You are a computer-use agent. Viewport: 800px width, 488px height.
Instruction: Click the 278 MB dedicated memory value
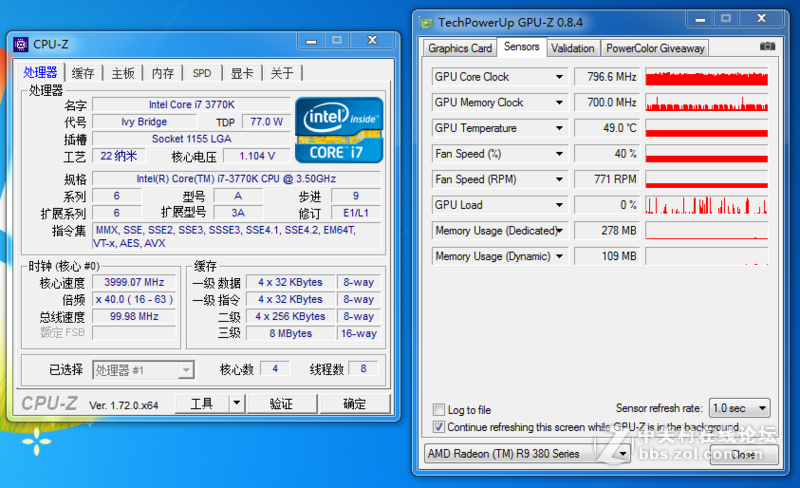[x=606, y=231]
